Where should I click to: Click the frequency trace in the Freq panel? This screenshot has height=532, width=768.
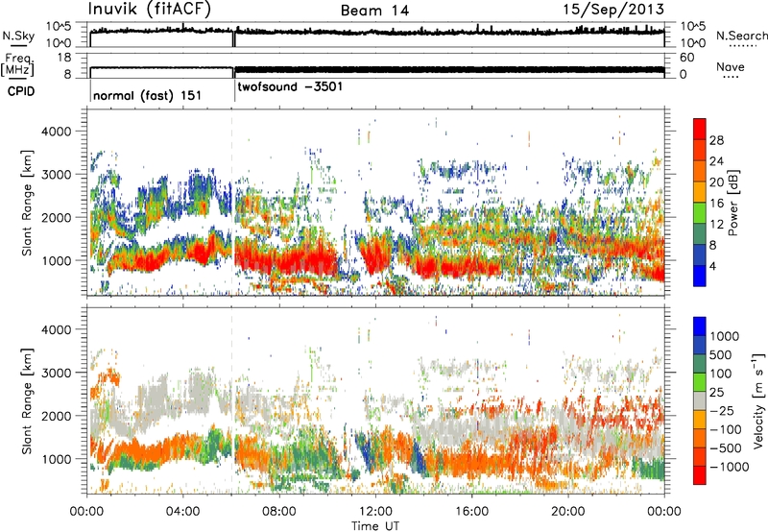377,69
